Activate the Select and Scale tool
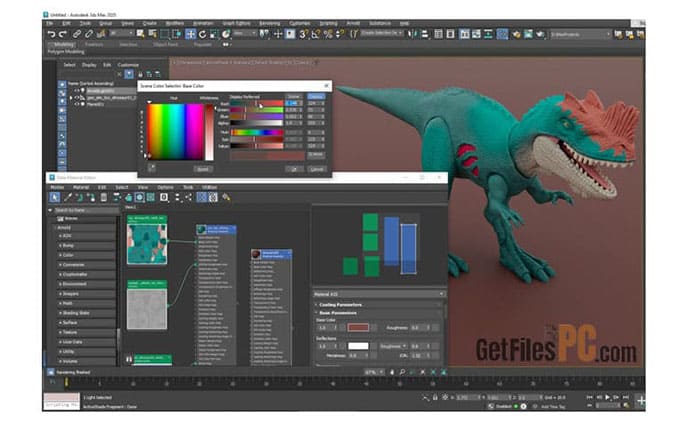Image resolution: width=700 pixels, height=433 pixels. [x=214, y=34]
